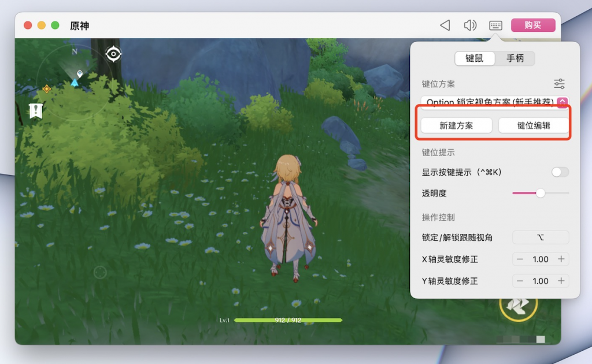
Task: Click the pink 购买 button
Action: [533, 25]
